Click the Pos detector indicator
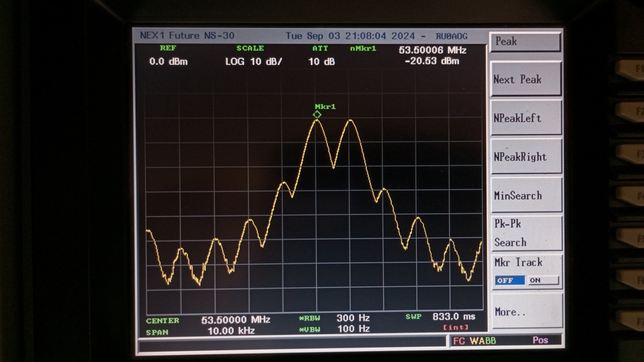 pos(540,340)
